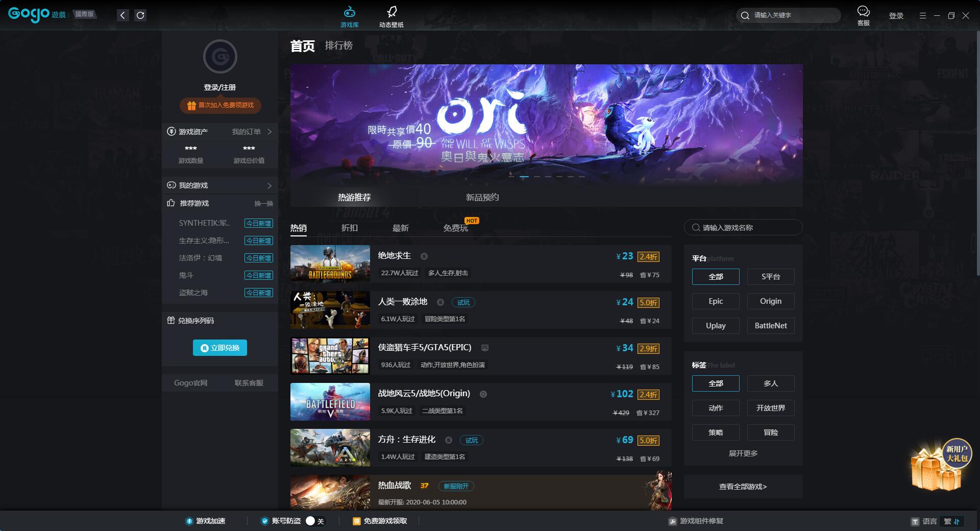Viewport: 980px width, 531px height.
Task: Expand 我的订单 with its chevron
Action: pos(269,132)
